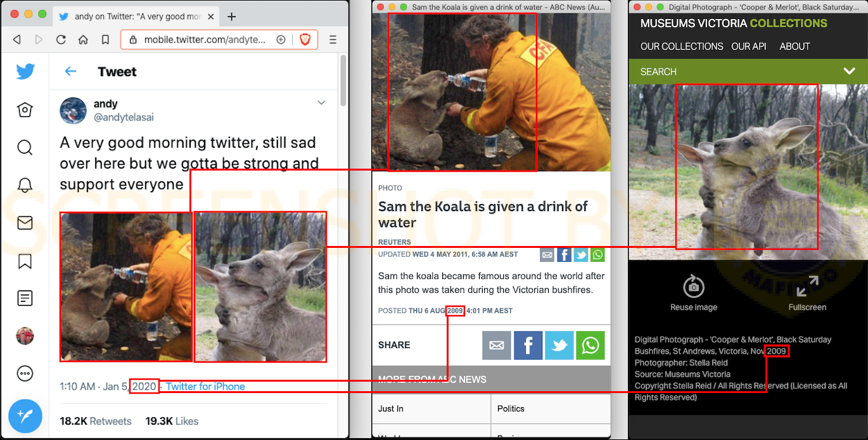Open a new browser tab
Image resolution: width=868 pixels, height=440 pixels.
click(x=231, y=16)
